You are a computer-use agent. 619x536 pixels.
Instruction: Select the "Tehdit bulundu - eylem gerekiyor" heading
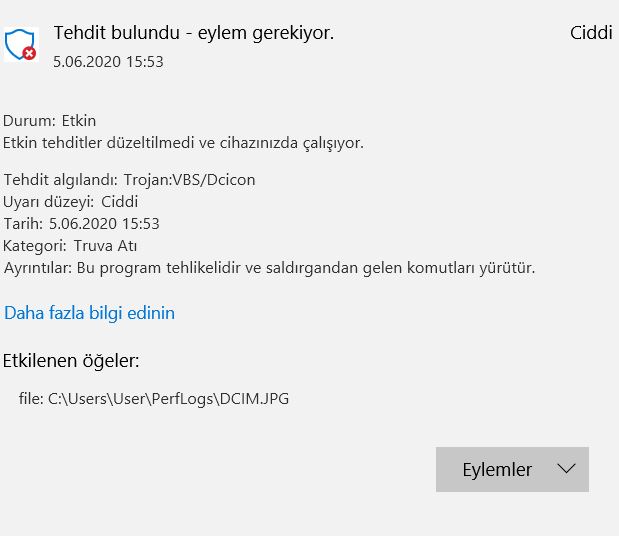click(193, 33)
